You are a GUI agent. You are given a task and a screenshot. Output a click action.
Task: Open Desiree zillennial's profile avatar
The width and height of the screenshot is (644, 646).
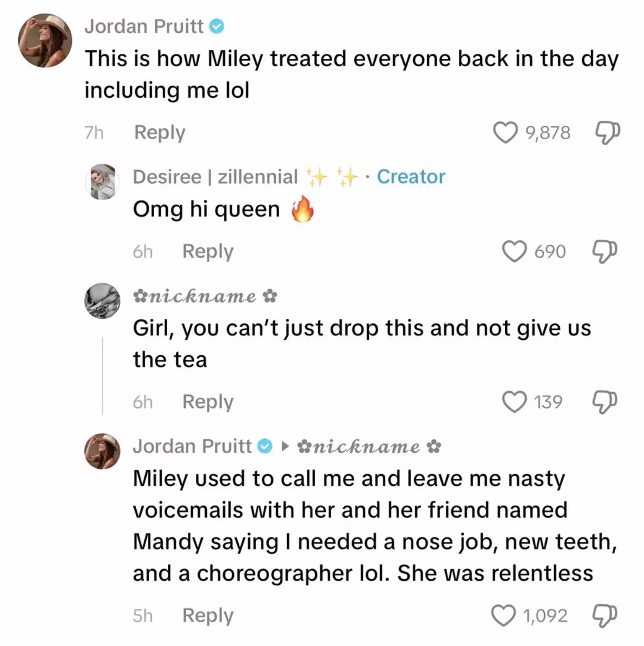(102, 182)
